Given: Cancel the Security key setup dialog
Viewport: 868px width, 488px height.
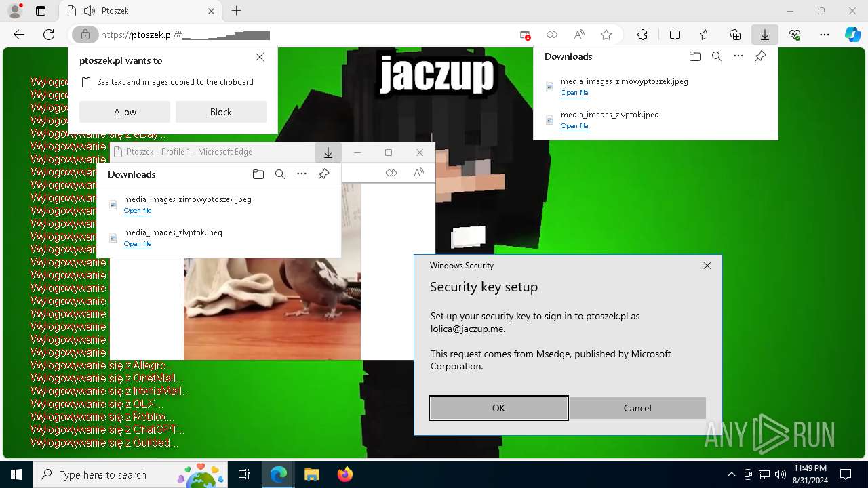Looking at the screenshot, I should [637, 408].
